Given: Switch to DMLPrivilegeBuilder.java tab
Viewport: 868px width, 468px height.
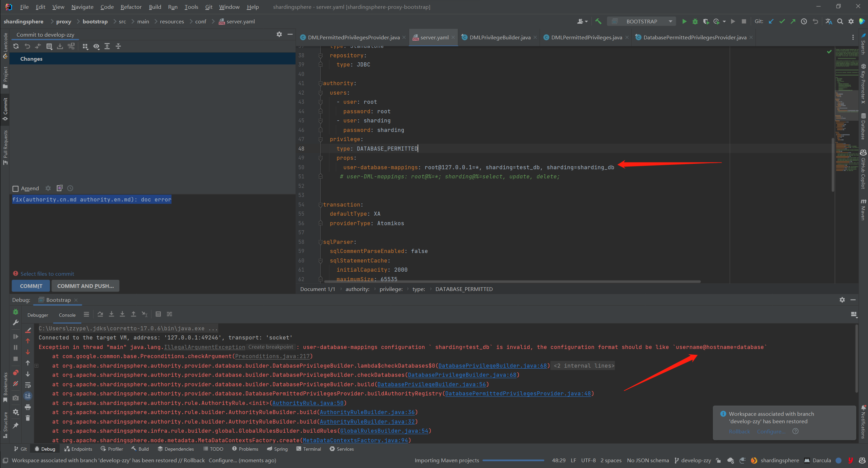Looking at the screenshot, I should click(500, 37).
